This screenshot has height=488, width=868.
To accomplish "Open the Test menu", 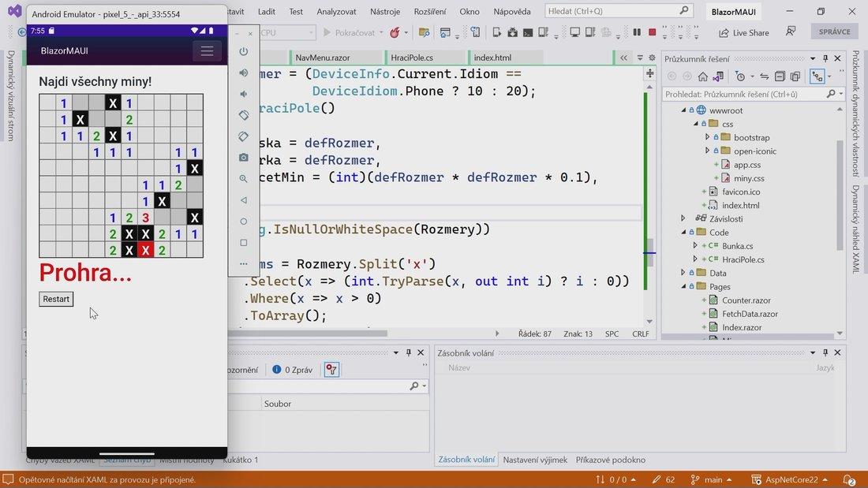I will coord(296,11).
